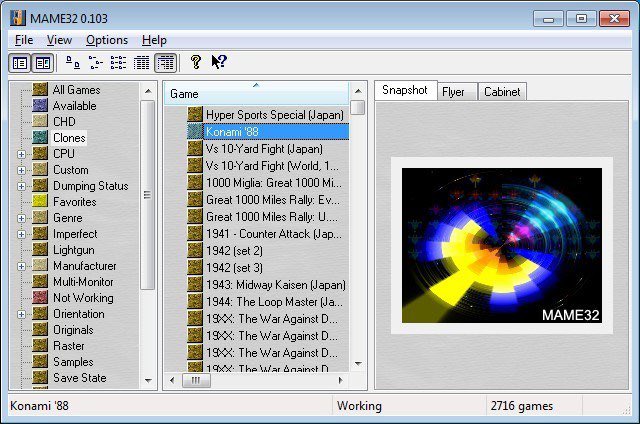The image size is (640, 424).
Task: Sort by the Game column header
Action: click(257, 93)
